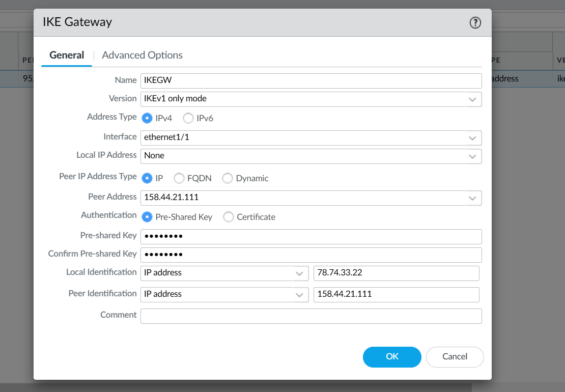Open the Interface dropdown list

click(473, 137)
